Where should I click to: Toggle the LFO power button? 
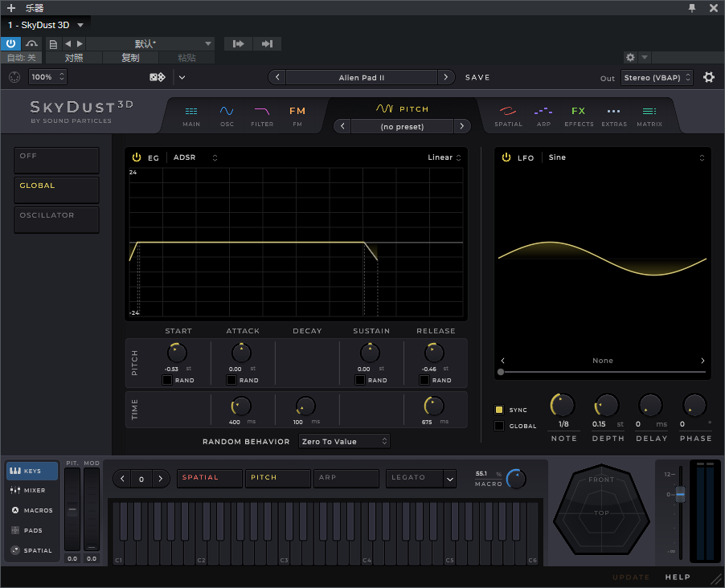(506, 157)
